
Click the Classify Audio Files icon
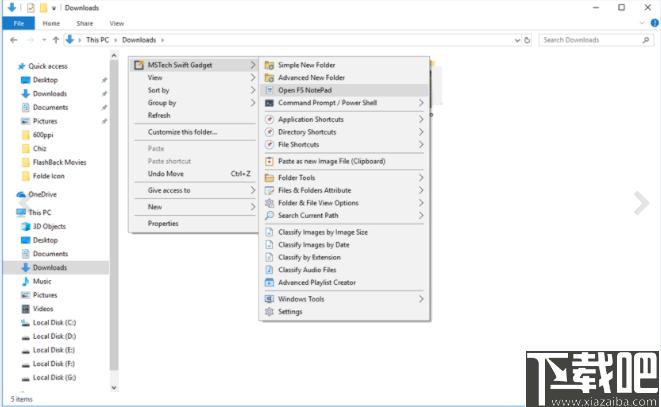[269, 270]
